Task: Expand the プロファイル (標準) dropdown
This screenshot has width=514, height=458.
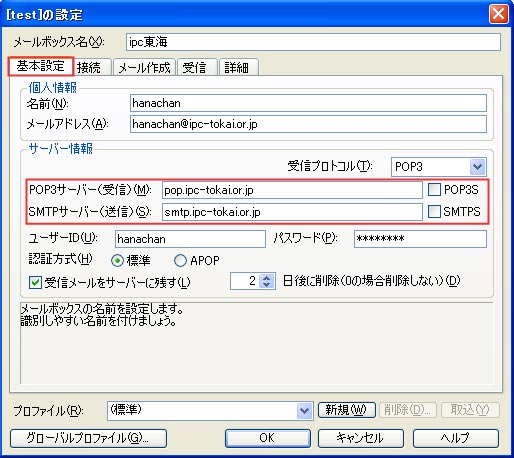Action: tap(304, 411)
